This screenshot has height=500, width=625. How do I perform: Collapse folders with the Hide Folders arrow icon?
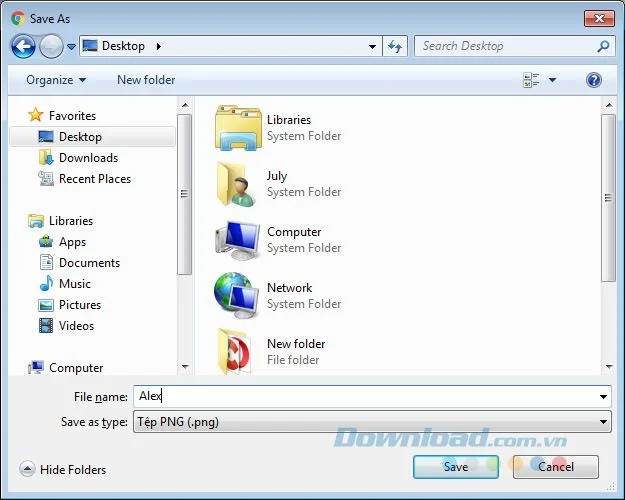coord(27,469)
